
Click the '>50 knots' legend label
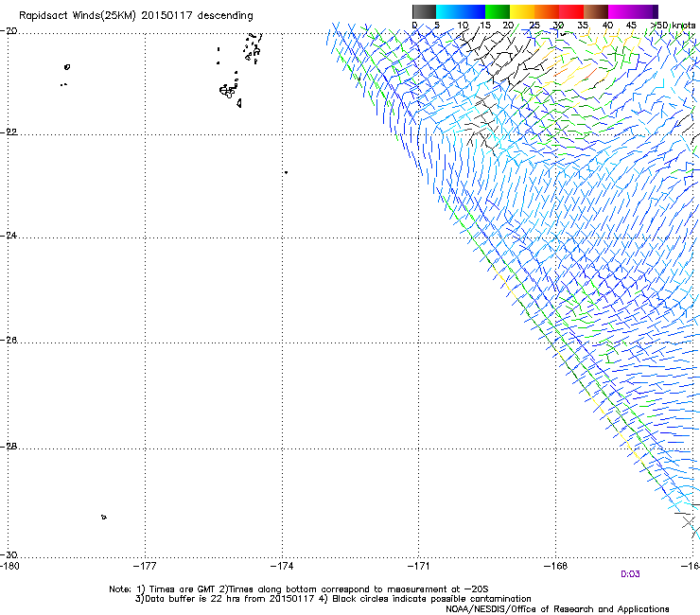[673, 26]
